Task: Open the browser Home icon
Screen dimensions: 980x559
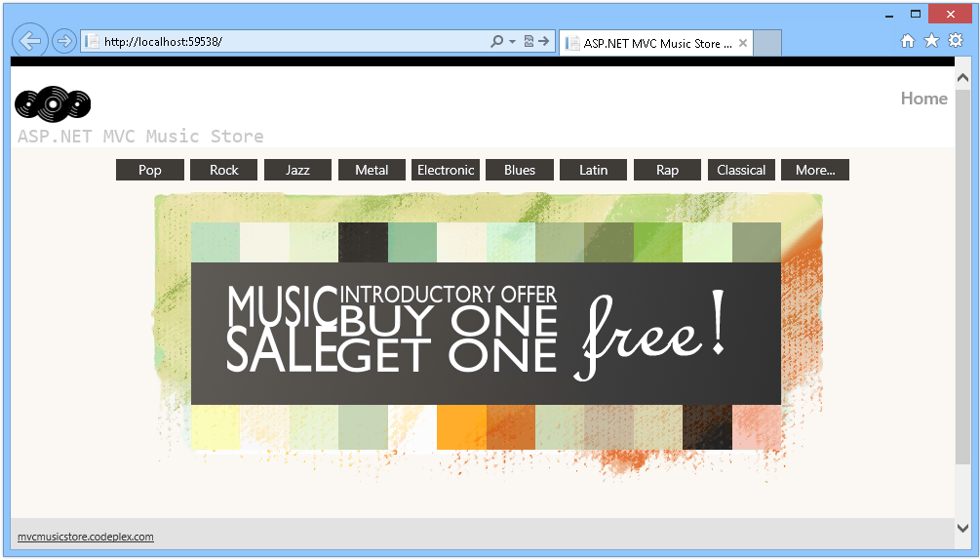Action: (908, 41)
